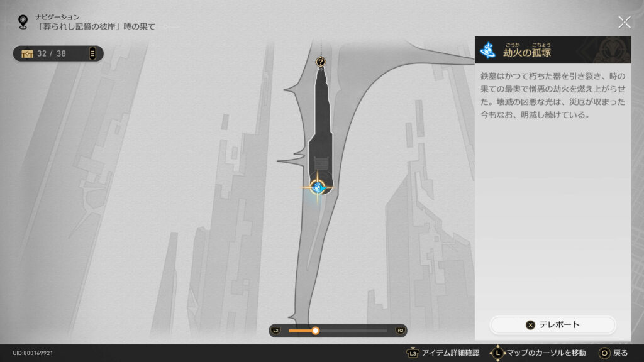Click the UID number in the bottom corner

[x=33, y=353]
